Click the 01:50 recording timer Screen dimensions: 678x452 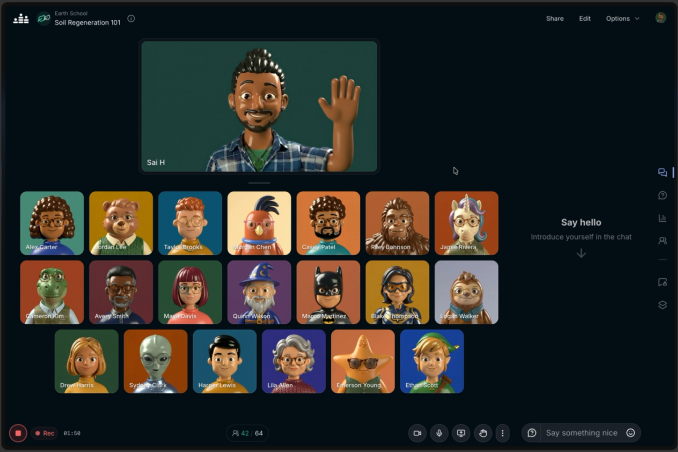[72, 433]
